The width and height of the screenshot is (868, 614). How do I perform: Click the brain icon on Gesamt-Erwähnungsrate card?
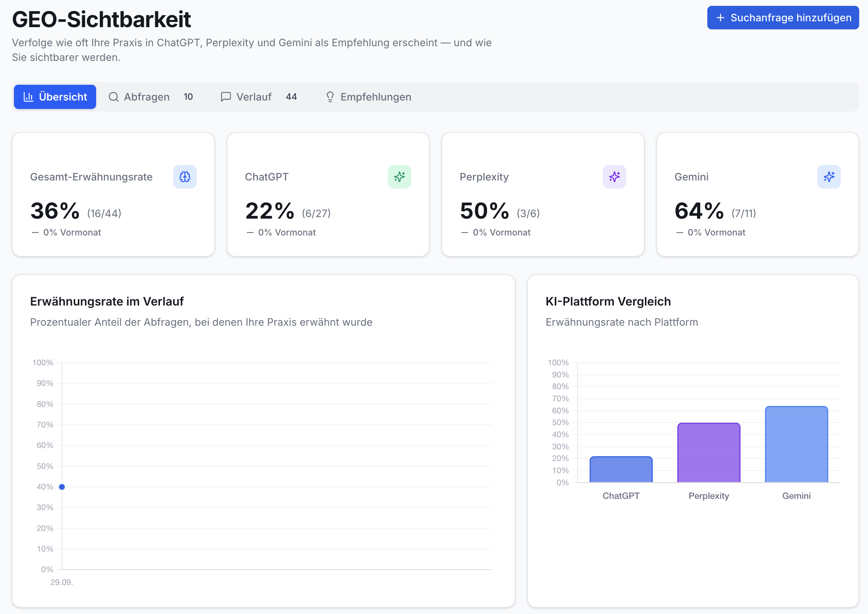coord(185,176)
